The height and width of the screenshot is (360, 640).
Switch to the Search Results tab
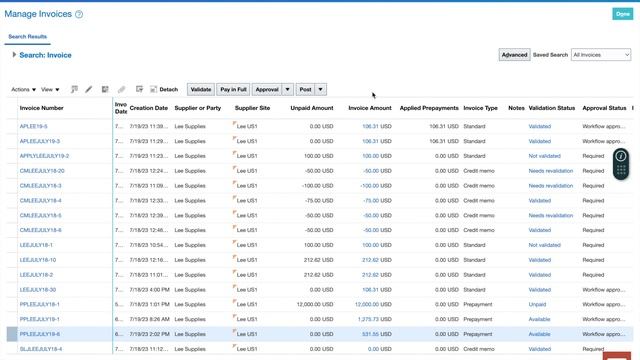[27, 36]
